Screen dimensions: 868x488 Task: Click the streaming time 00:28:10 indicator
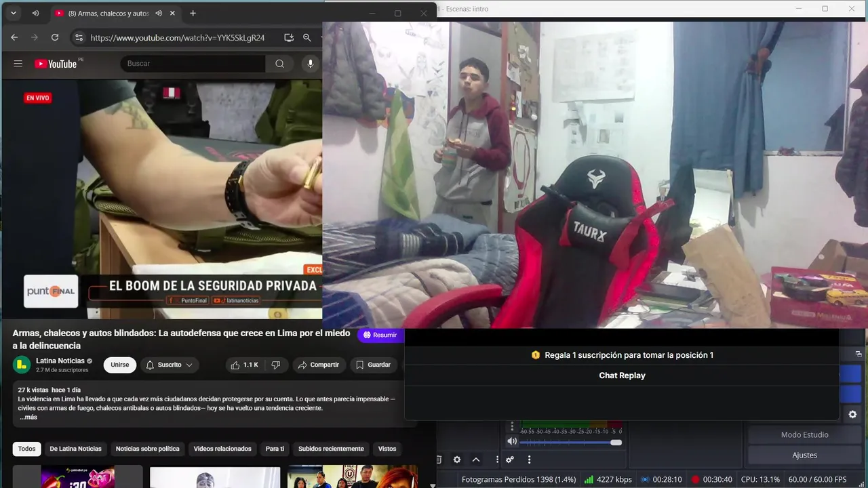pos(661,479)
